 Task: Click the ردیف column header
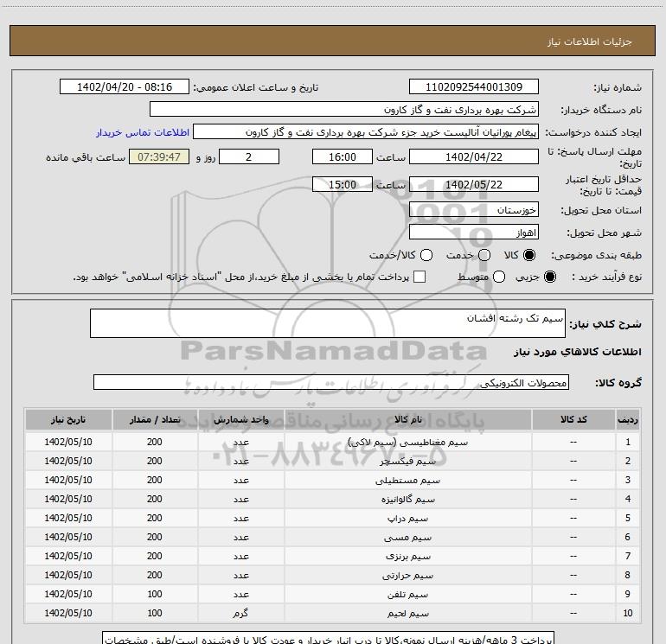tap(628, 419)
